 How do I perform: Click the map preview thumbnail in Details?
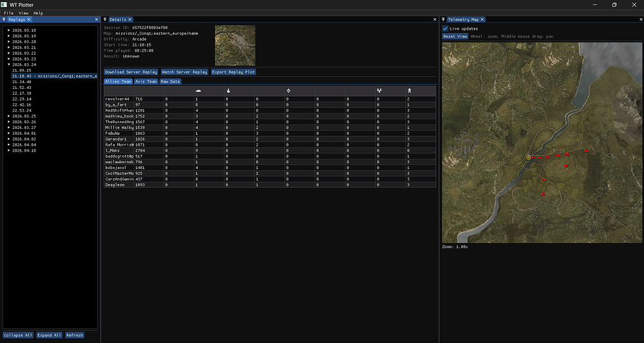[235, 45]
